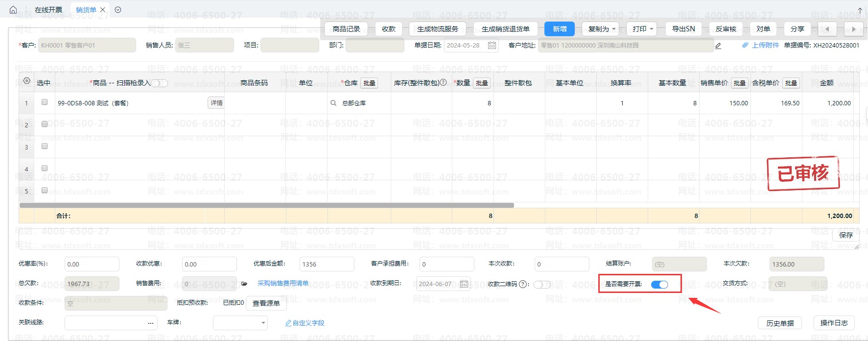Screen dimensions: 868x341
Task: Expand the 打印 dropdown menu
Action: [x=642, y=29]
